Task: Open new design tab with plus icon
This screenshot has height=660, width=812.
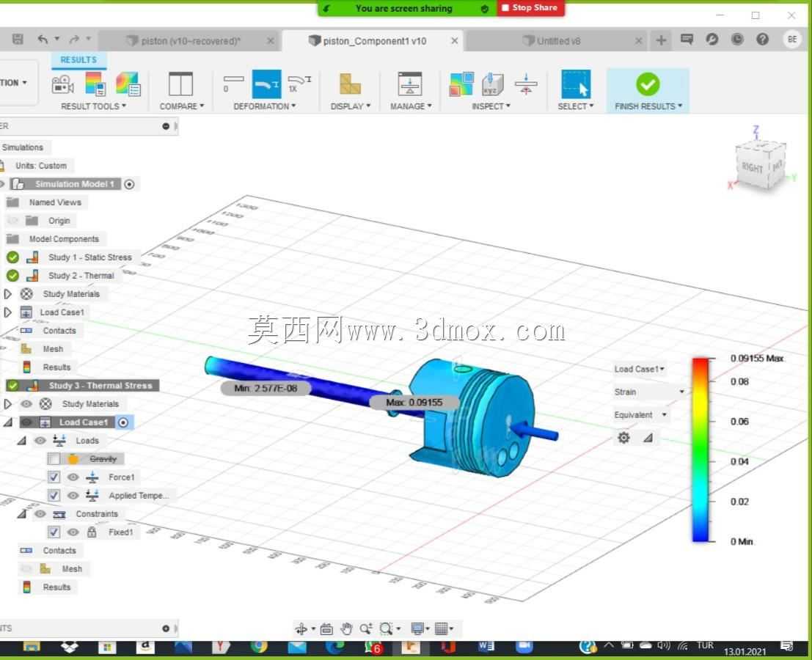Action: click(x=661, y=40)
